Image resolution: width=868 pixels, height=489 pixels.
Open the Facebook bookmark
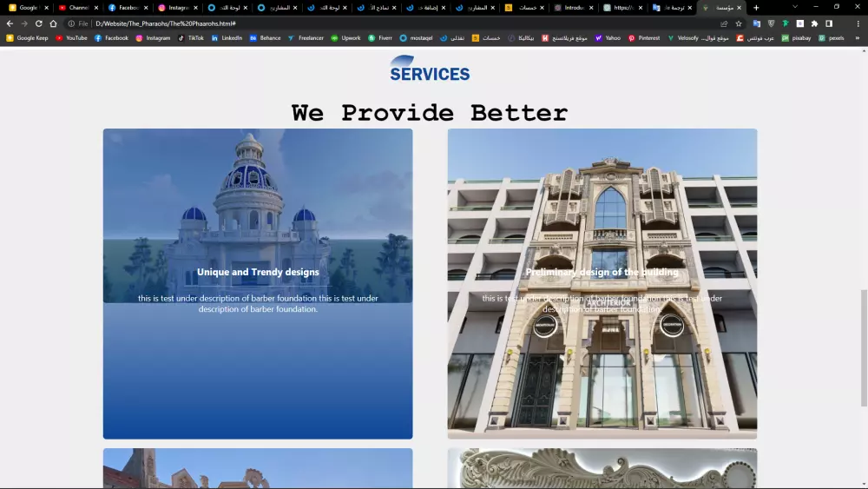pyautogui.click(x=111, y=38)
